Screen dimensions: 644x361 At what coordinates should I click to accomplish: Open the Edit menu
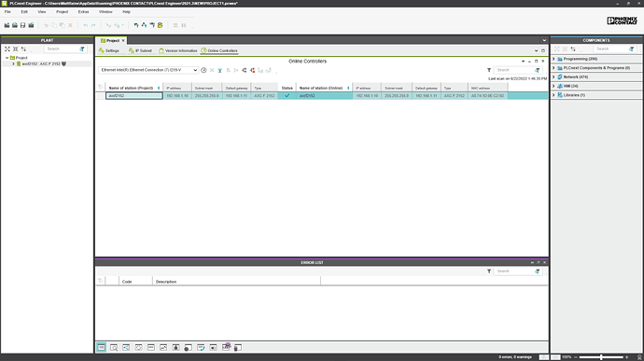pos(24,12)
